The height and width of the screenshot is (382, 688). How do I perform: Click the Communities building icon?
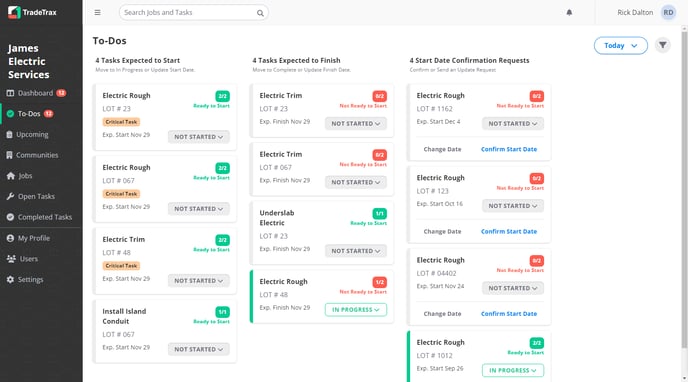coord(10,155)
